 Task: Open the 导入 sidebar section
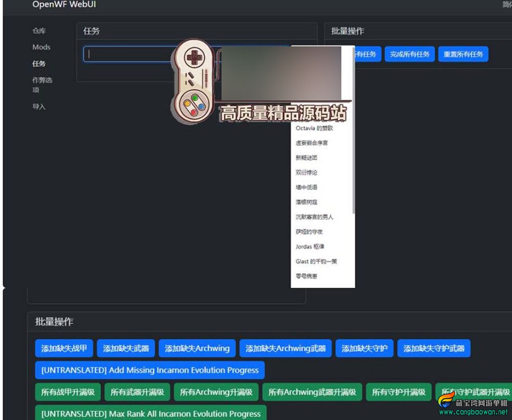[x=39, y=106]
